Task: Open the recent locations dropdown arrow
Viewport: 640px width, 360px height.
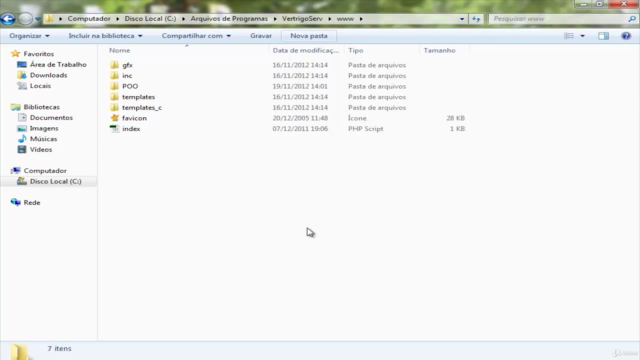Action: pyautogui.click(x=38, y=19)
